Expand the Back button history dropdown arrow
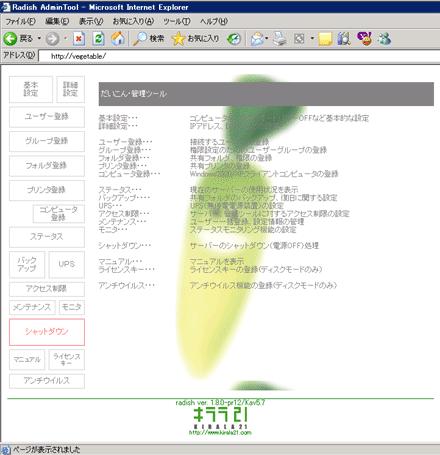Viewport: 440px width, 455px height. pyautogui.click(x=39, y=39)
